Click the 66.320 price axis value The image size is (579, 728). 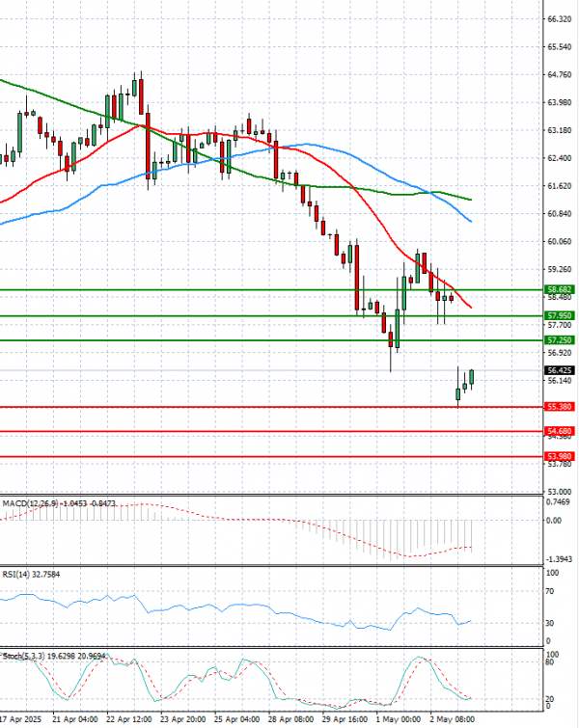(560, 19)
